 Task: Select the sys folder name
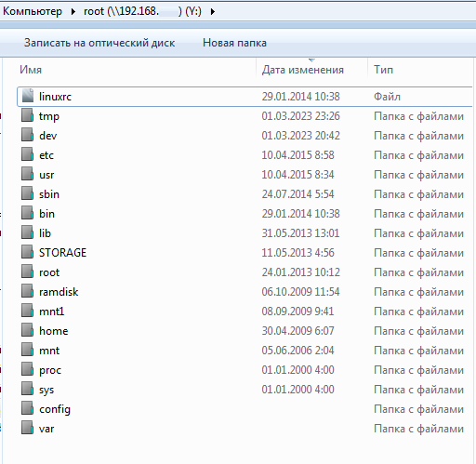[x=46, y=391]
